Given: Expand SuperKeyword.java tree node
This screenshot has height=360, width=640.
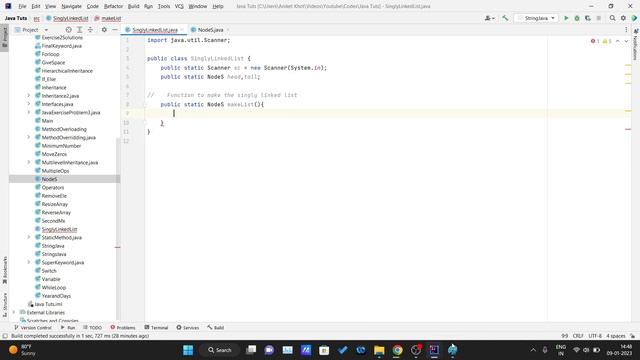Looking at the screenshot, I should click(29, 262).
